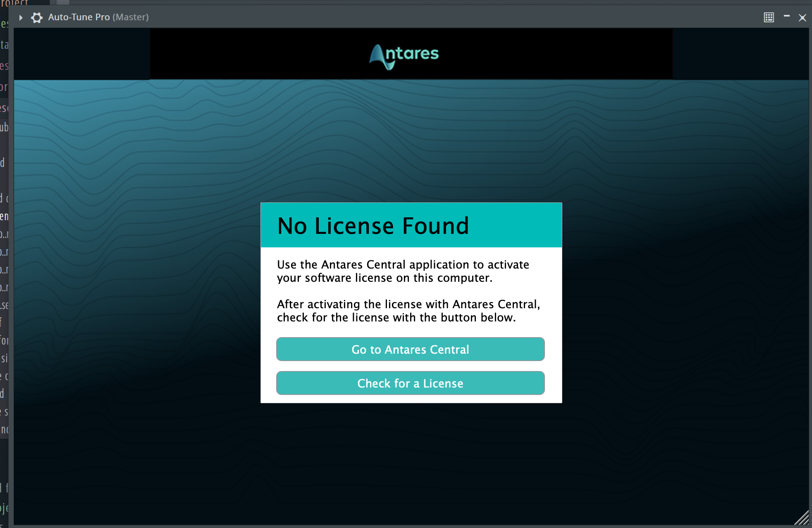Click the gear detailed settings icon

(x=37, y=17)
